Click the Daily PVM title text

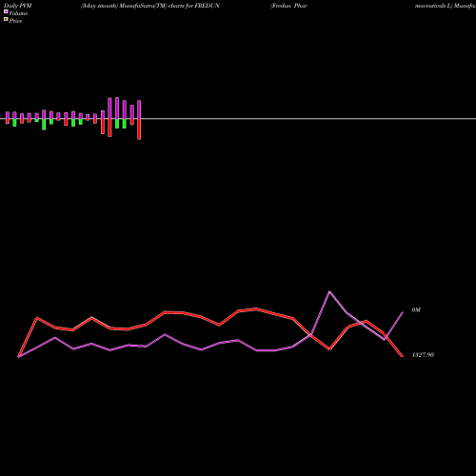tap(18, 6)
